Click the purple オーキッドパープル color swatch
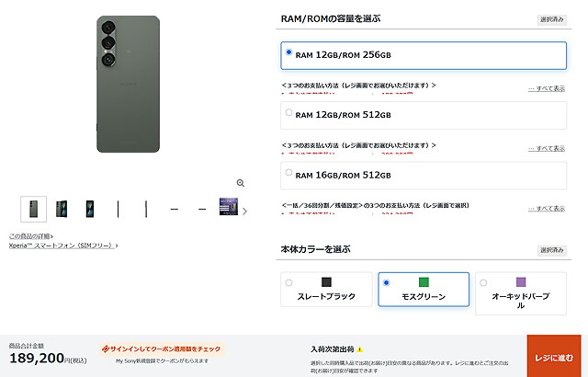 (x=521, y=282)
